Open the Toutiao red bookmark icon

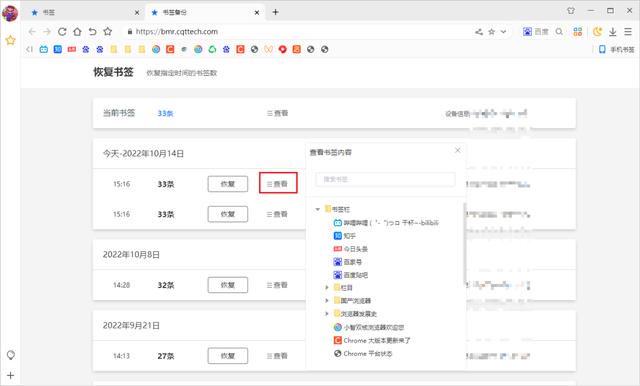pos(72,49)
